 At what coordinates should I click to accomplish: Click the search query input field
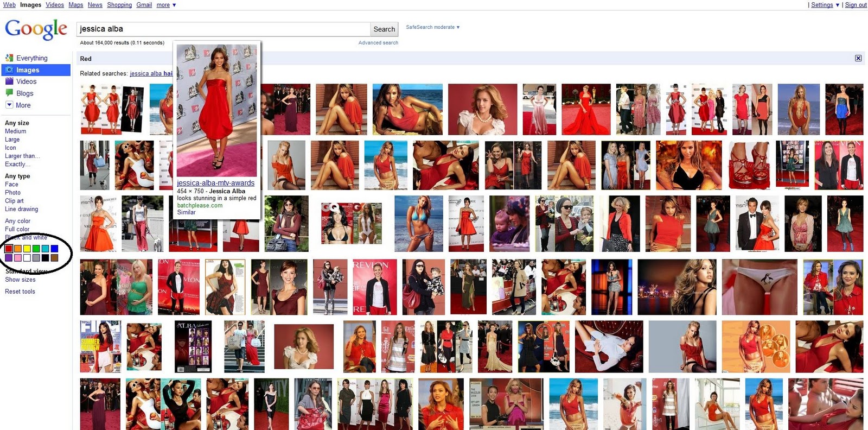223,29
